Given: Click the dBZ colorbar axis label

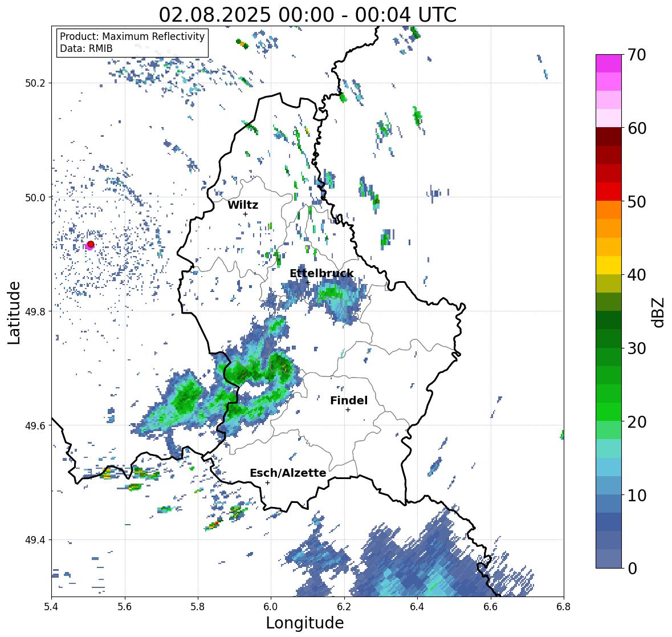Looking at the screenshot, I should [659, 312].
